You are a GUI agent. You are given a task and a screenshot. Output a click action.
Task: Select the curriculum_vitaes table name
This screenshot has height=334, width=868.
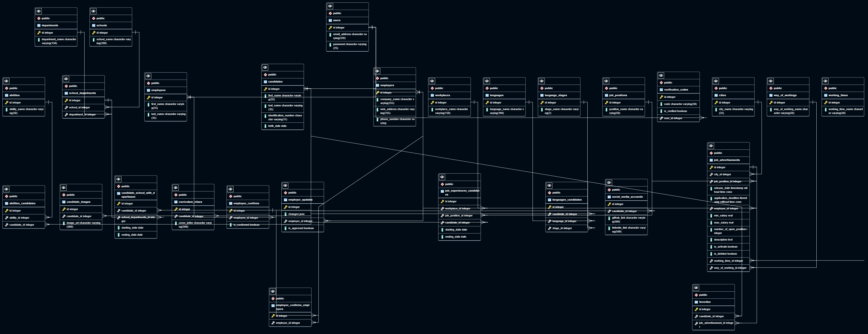(x=190, y=202)
